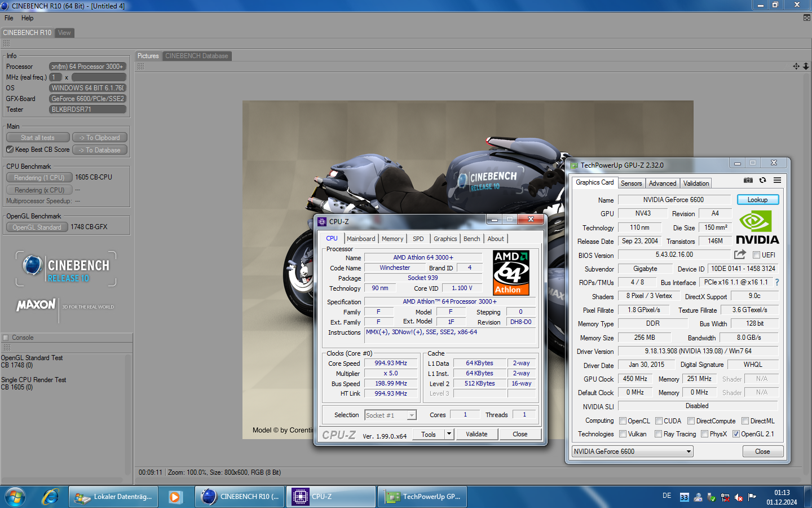Toggle the OpenGL 2.1 checkbox
Screen dimensions: 812x508
736,434
